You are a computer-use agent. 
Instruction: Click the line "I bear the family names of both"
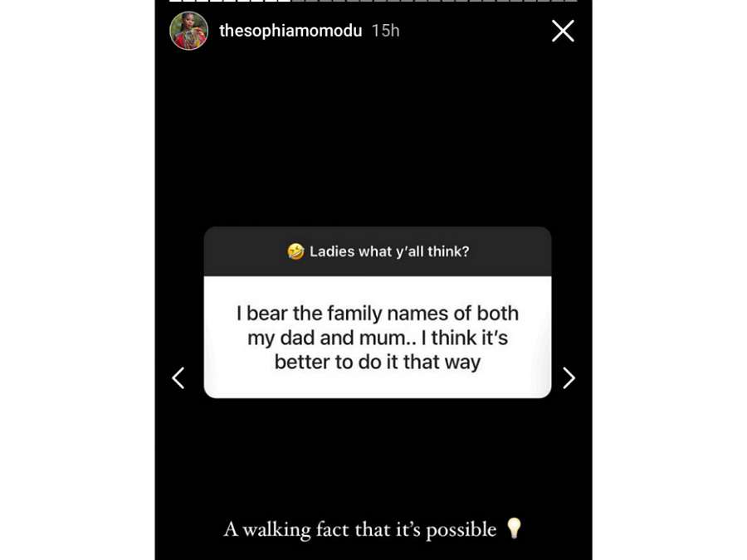(378, 314)
